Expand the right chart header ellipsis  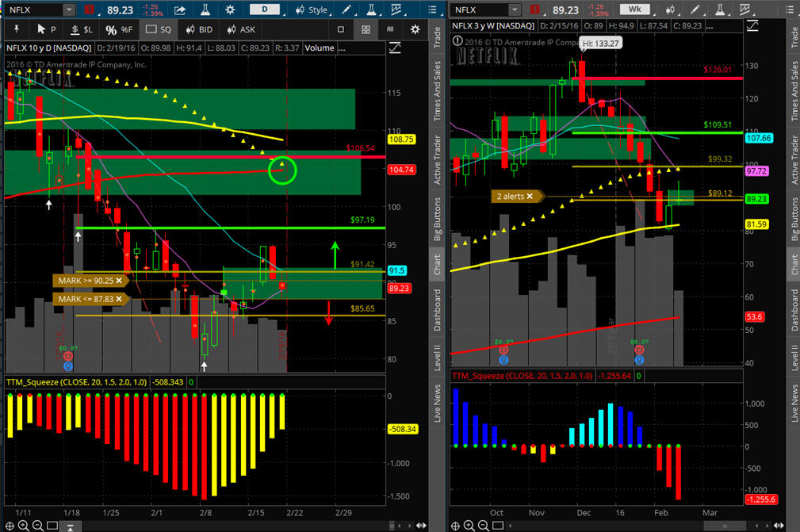click(x=710, y=25)
